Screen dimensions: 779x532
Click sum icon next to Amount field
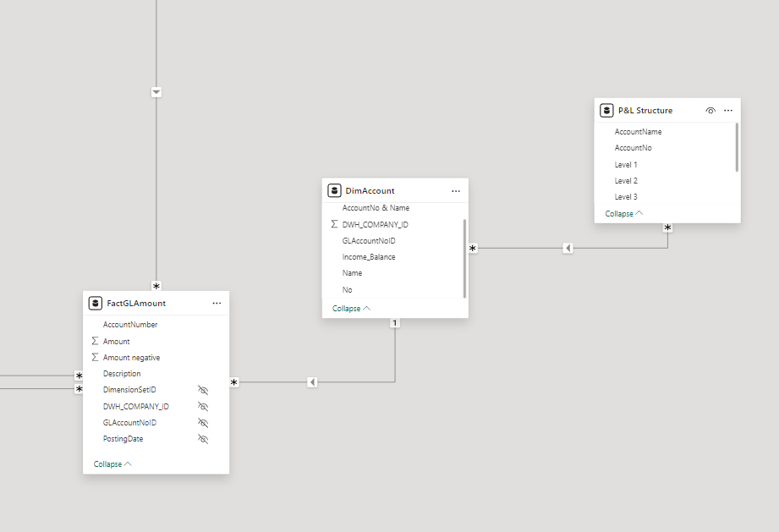point(95,341)
